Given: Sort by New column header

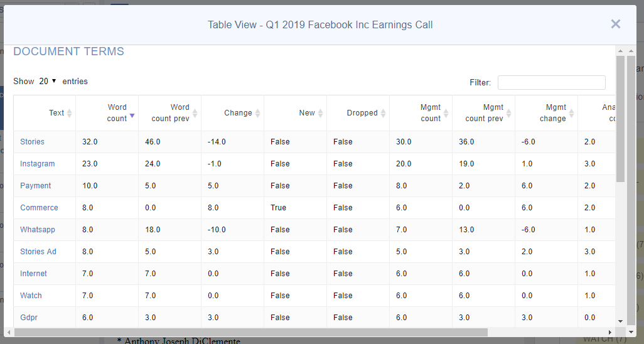Looking at the screenshot, I should pyautogui.click(x=295, y=113).
